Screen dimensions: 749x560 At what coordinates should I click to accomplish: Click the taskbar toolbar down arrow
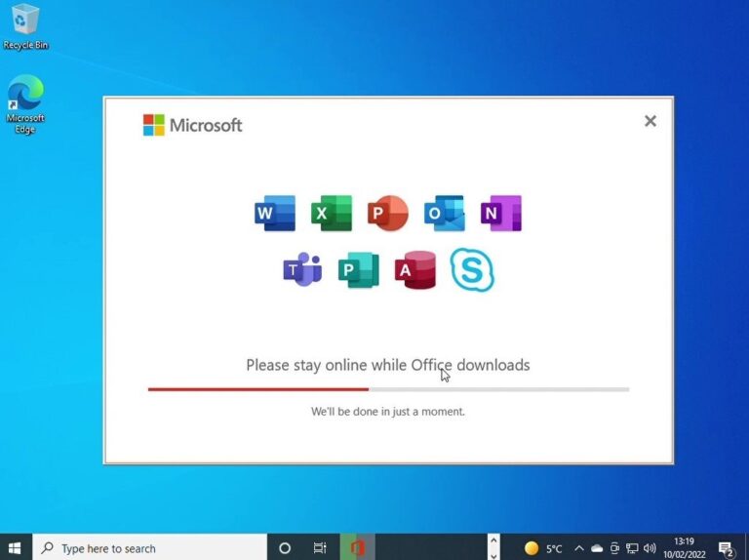click(x=493, y=554)
